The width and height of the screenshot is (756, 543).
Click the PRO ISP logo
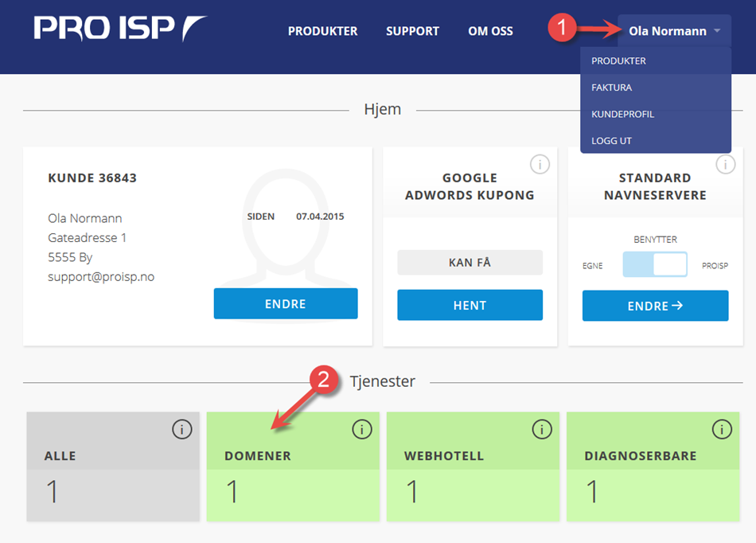120,28
